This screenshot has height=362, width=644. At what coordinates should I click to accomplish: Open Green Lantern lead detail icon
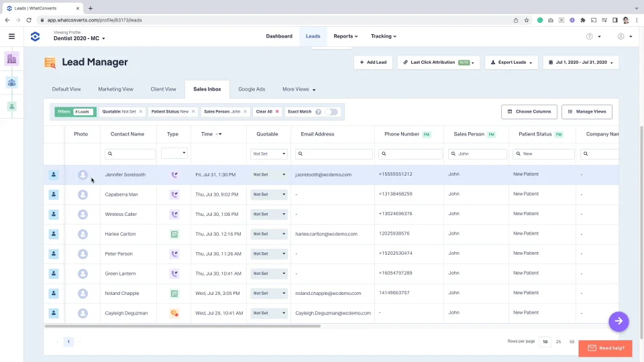tap(54, 274)
